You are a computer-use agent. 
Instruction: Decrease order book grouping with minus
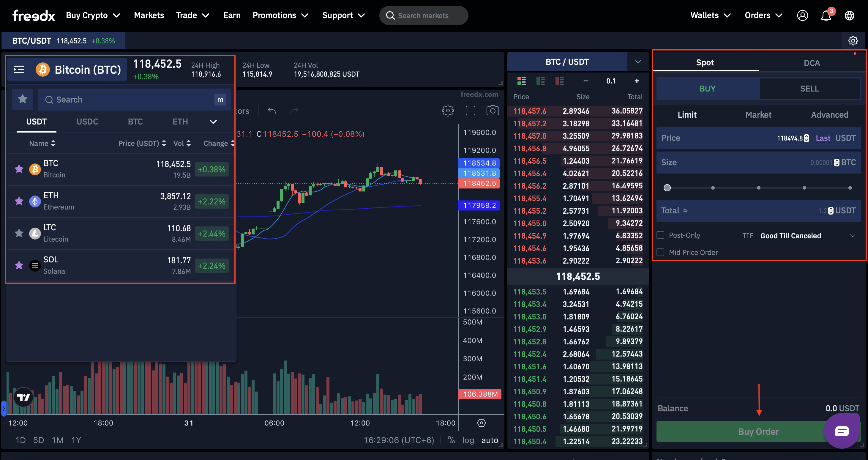(585, 81)
